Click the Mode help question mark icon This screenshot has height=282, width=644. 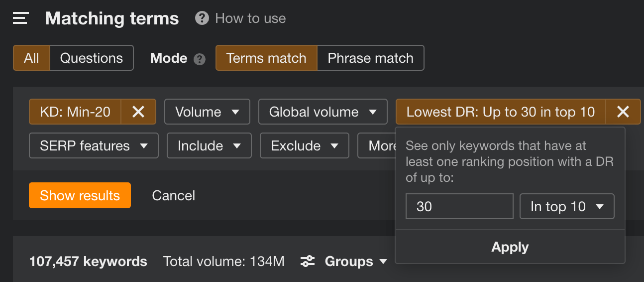pos(200,59)
